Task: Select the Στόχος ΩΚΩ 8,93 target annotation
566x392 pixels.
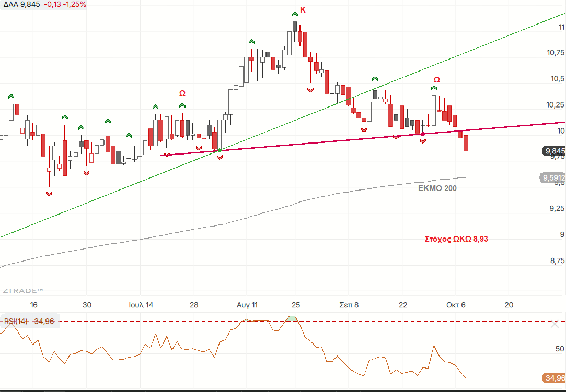Action: coord(456,239)
